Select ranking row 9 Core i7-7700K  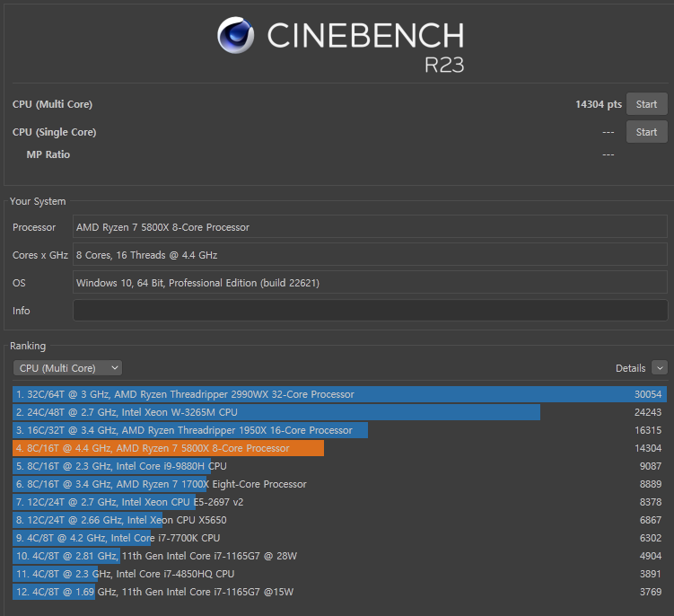(339, 538)
